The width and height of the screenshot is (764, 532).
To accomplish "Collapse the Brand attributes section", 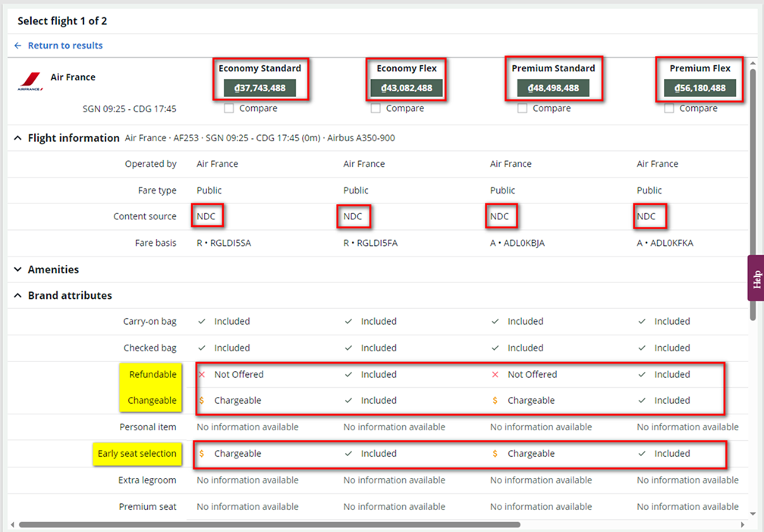I will pos(18,296).
